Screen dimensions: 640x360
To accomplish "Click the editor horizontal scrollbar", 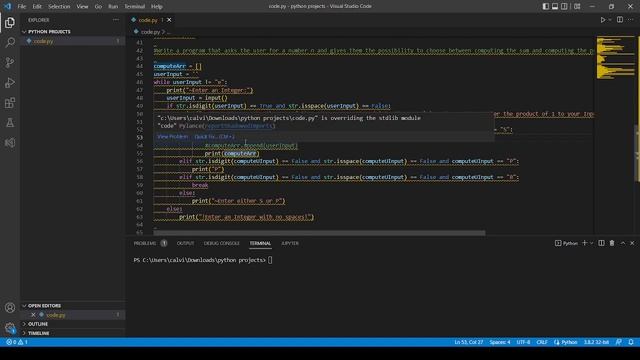I will coord(320,233).
